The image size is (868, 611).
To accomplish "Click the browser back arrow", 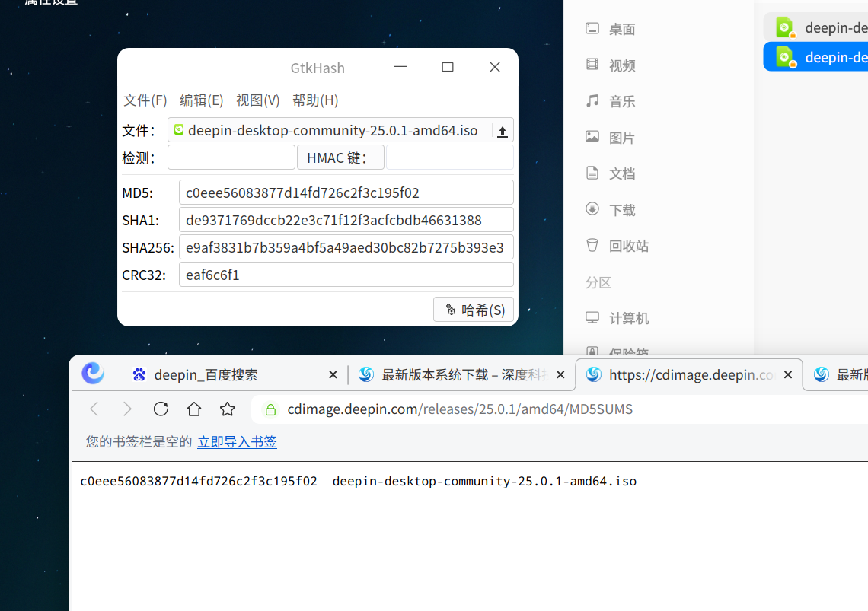I will pyautogui.click(x=94, y=409).
